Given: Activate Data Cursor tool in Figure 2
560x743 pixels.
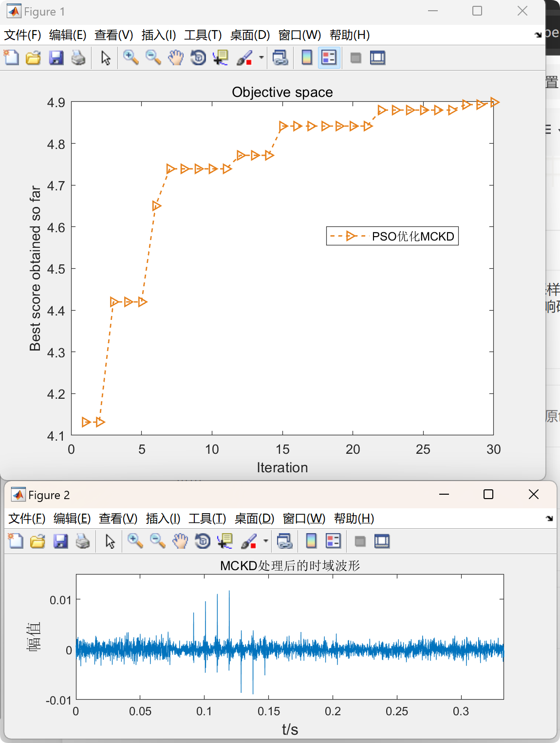Looking at the screenshot, I should [225, 541].
